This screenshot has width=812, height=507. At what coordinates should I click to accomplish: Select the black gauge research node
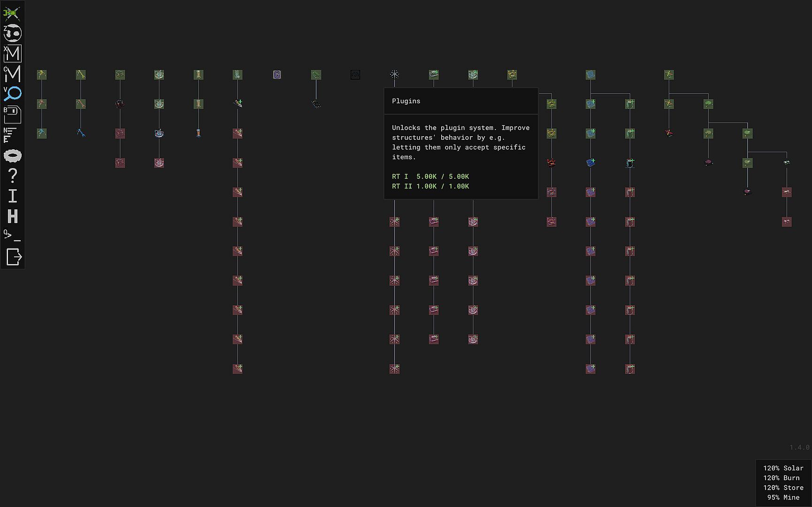point(355,75)
